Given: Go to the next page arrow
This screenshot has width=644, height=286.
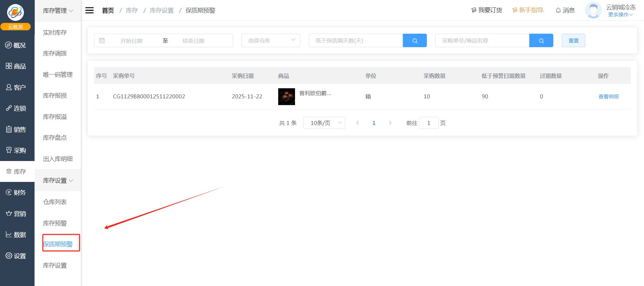Looking at the screenshot, I should click(390, 123).
